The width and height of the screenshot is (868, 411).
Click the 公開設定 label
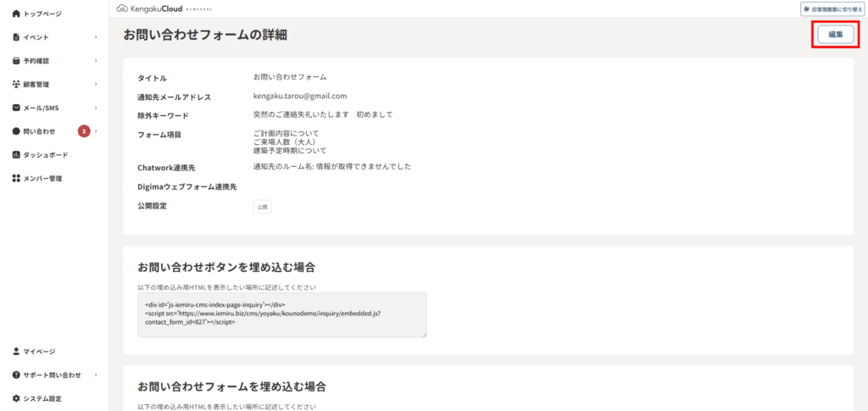pos(153,206)
